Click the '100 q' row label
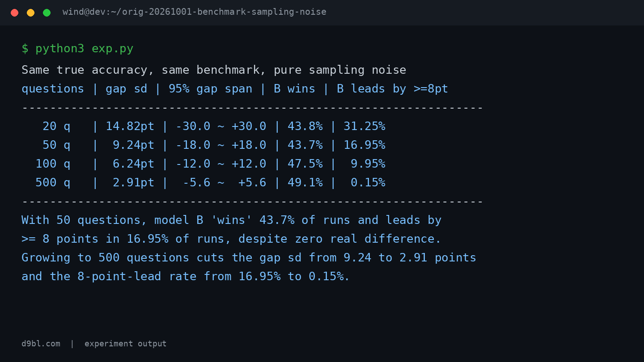Viewport: 644px width, 362px height. tap(53, 164)
